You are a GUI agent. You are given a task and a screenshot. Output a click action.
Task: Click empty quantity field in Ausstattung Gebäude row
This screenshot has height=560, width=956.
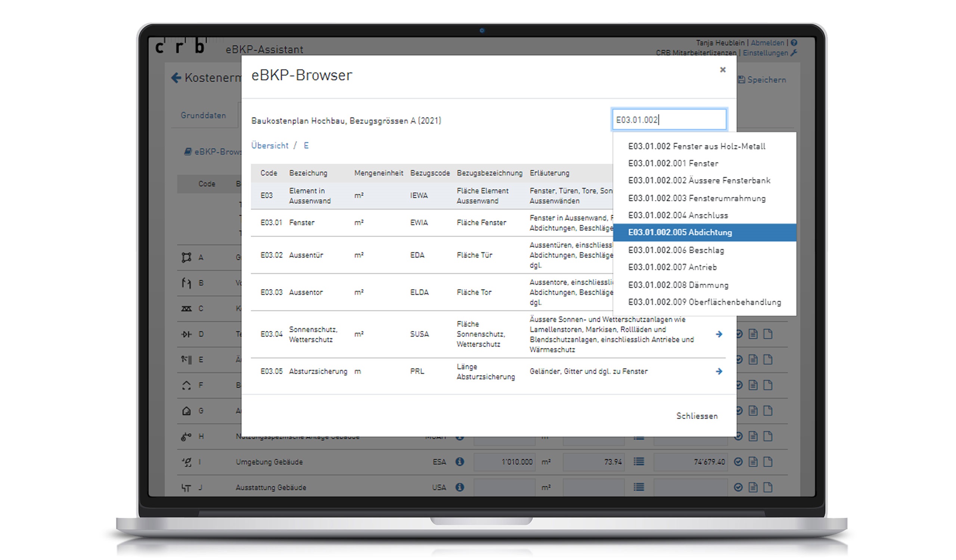coord(505,487)
